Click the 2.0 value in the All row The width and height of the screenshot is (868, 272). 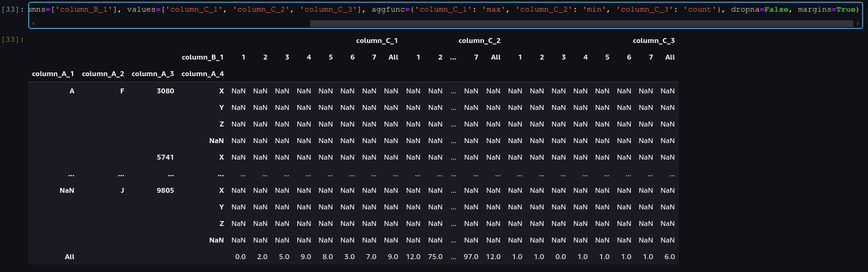pyautogui.click(x=262, y=257)
